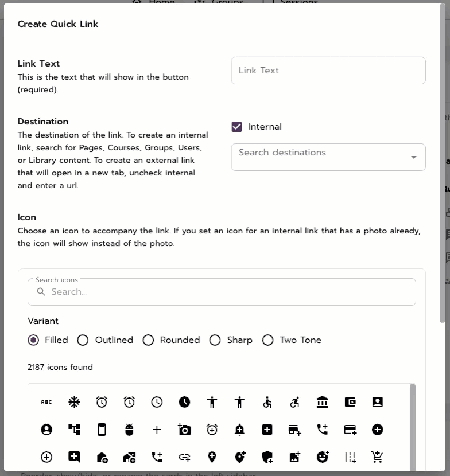450x476 pixels.
Task: Select the add road icon
Action: coord(350,457)
